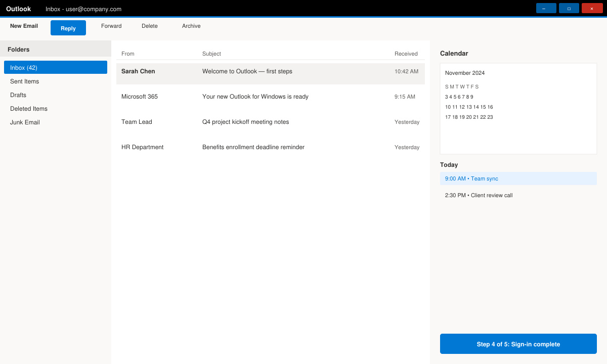The height and width of the screenshot is (364, 607).
Task: Click the New Email button
Action: pyautogui.click(x=24, y=26)
